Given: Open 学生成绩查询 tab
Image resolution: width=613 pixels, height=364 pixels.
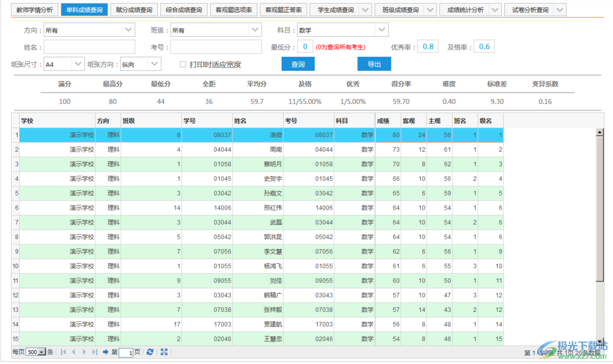Looking at the screenshot, I should pos(336,10).
